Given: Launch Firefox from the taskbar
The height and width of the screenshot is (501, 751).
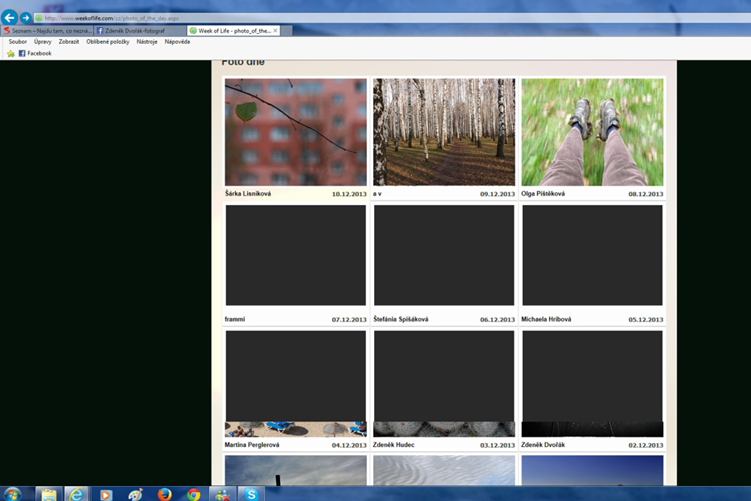Looking at the screenshot, I should [164, 494].
